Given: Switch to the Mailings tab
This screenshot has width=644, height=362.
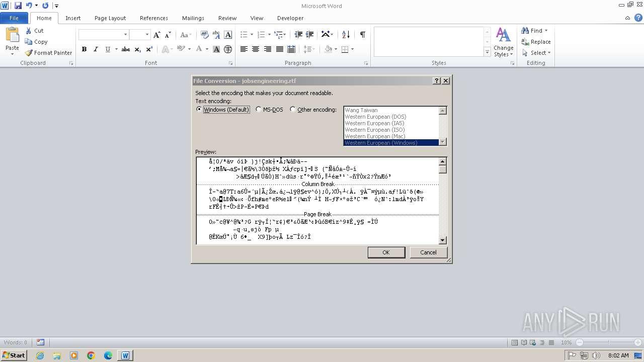Looking at the screenshot, I should pos(193,18).
